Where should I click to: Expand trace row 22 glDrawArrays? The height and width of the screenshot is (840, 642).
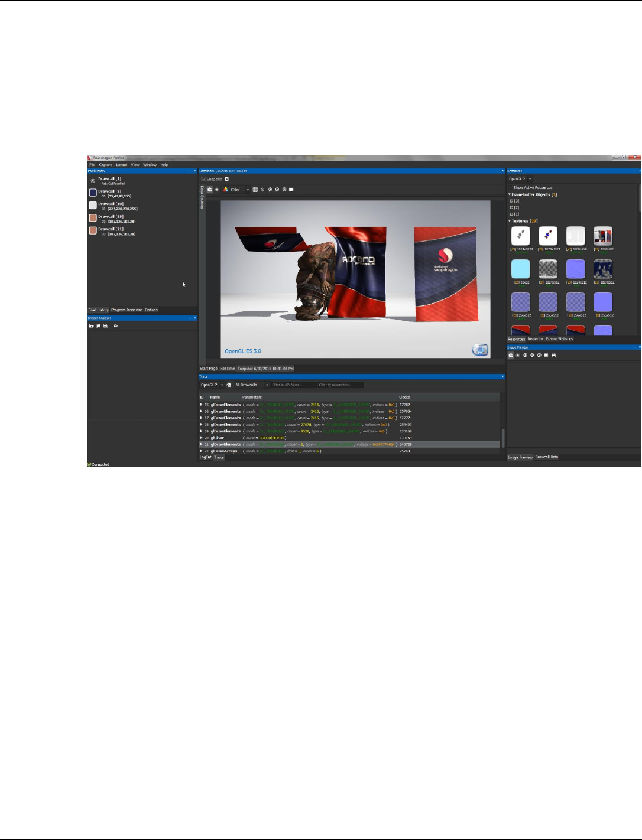202,451
